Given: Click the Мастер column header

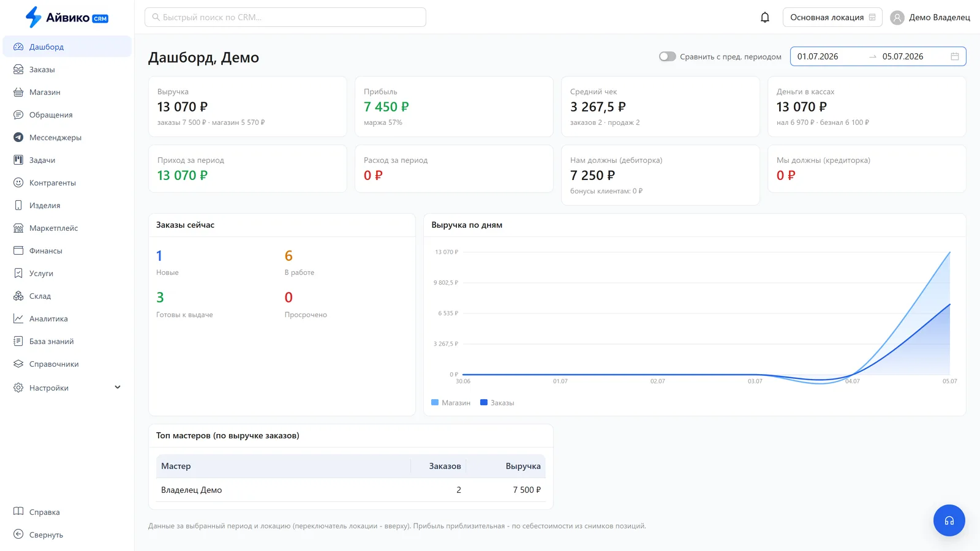Looking at the screenshot, I should click(x=283, y=466).
